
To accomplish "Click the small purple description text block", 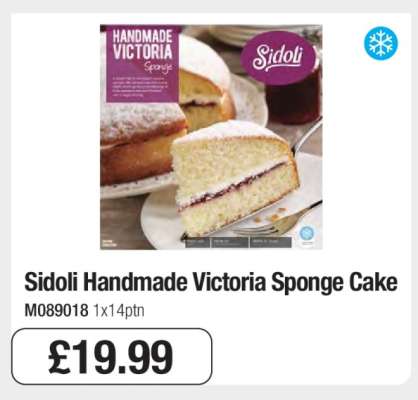I will (x=141, y=85).
